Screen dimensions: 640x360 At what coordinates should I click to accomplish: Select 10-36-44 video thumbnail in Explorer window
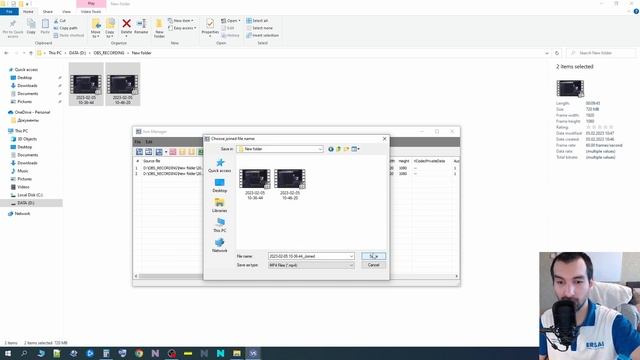click(86, 84)
